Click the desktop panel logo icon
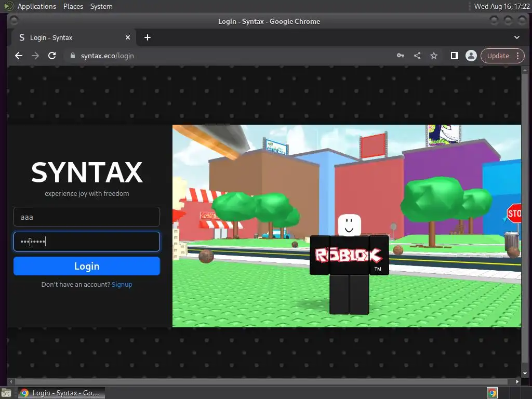This screenshot has height=399, width=532. click(8, 6)
